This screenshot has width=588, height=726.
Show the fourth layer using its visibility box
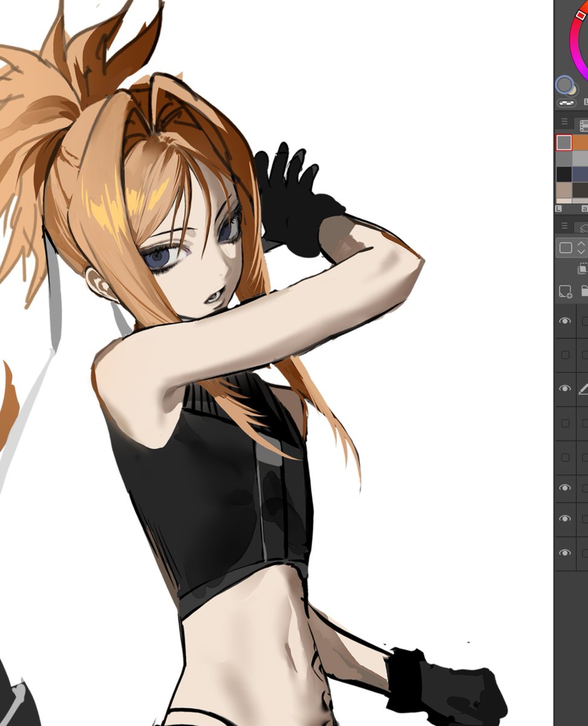565,423
